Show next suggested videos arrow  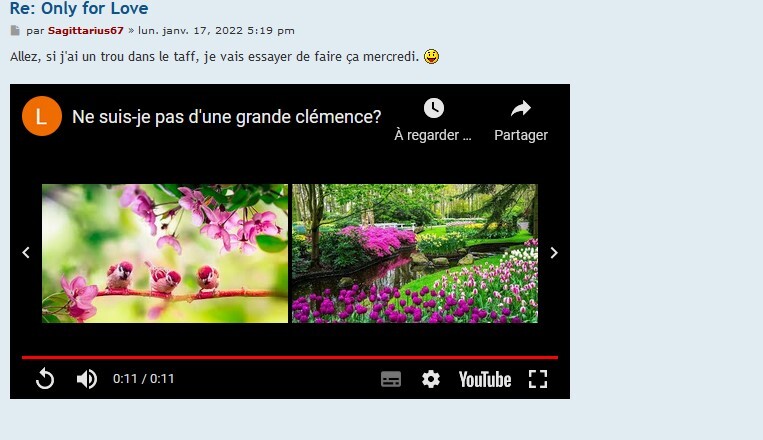point(554,253)
